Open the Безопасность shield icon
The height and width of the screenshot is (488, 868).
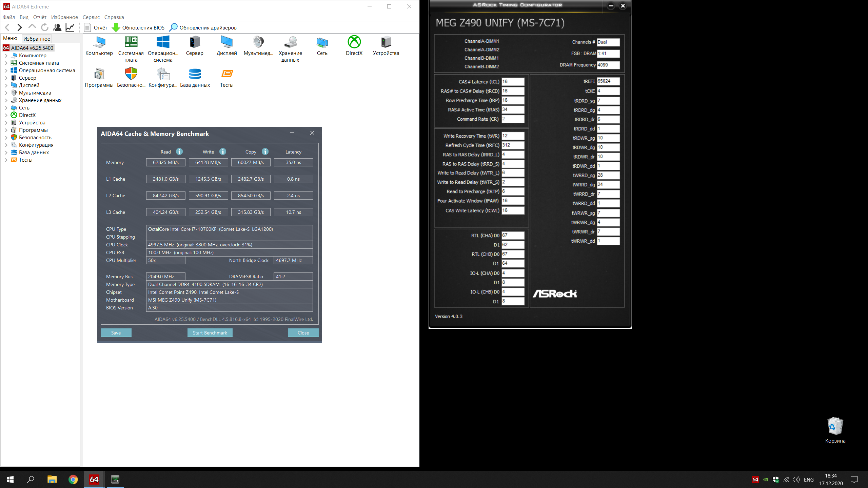[131, 74]
